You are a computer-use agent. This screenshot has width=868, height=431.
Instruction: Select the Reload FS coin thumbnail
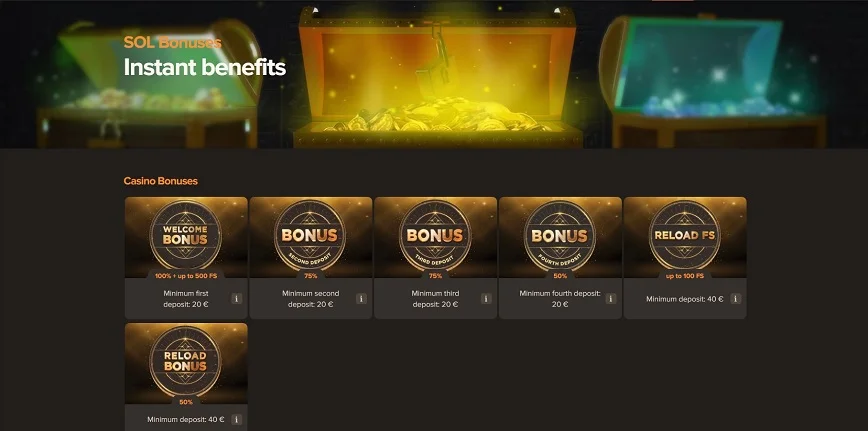(685, 237)
